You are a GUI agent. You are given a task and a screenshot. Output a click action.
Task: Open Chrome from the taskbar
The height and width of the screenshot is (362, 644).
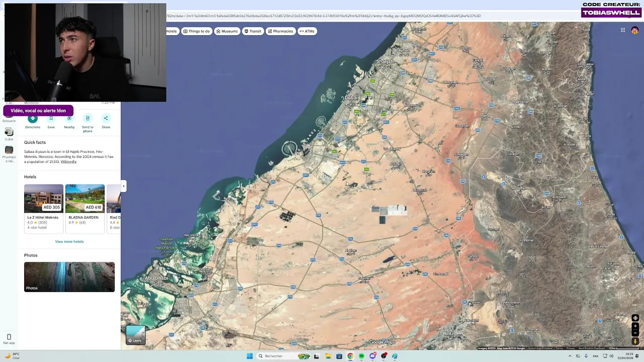350,356
